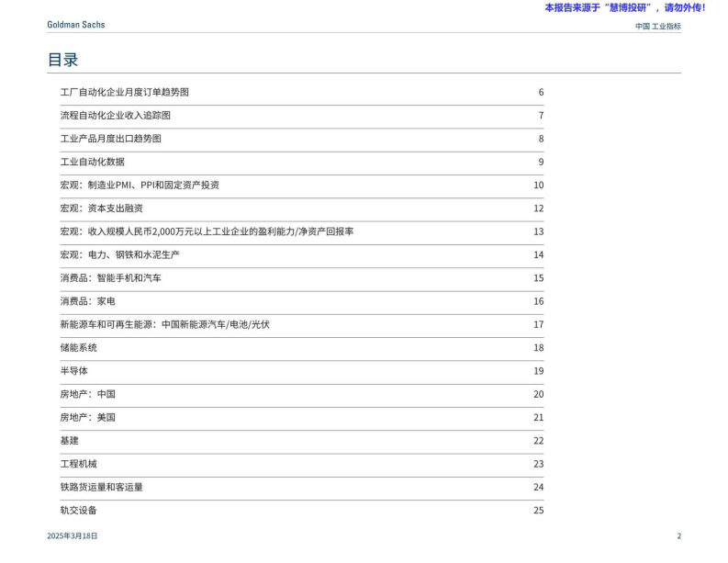Go to 房地产：美国 section

pyautogui.click(x=88, y=417)
